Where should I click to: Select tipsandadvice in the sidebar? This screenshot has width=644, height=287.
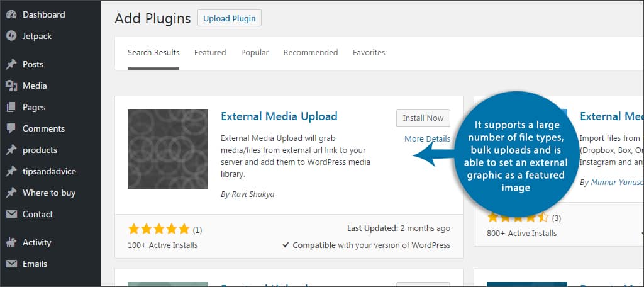pos(49,171)
